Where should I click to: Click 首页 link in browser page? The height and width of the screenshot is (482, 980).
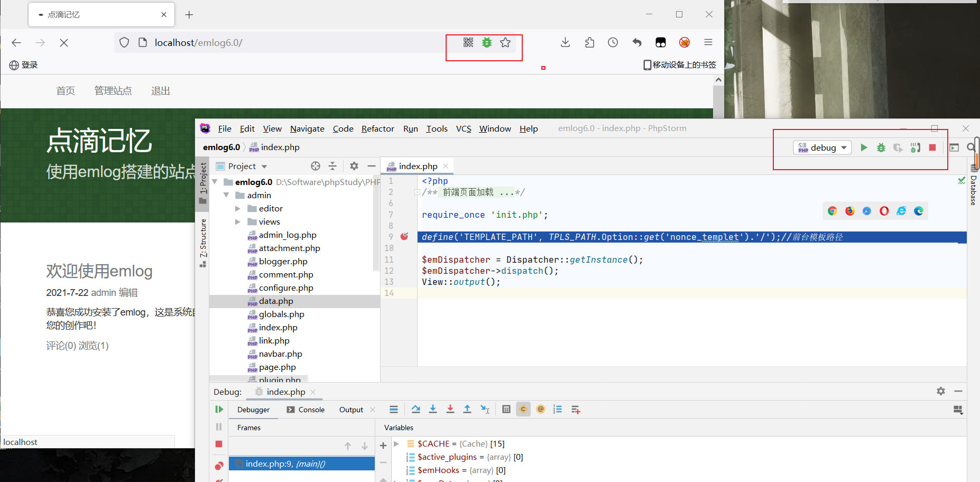click(x=66, y=91)
